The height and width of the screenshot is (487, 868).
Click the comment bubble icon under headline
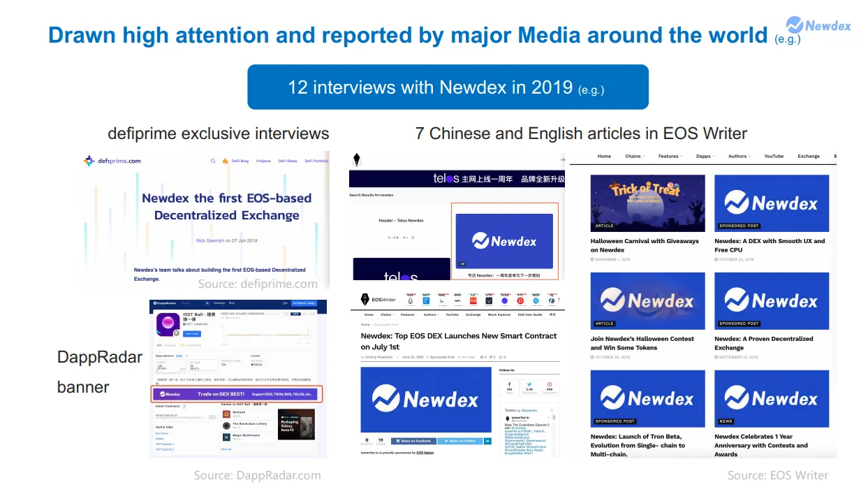pyautogui.click(x=501, y=357)
